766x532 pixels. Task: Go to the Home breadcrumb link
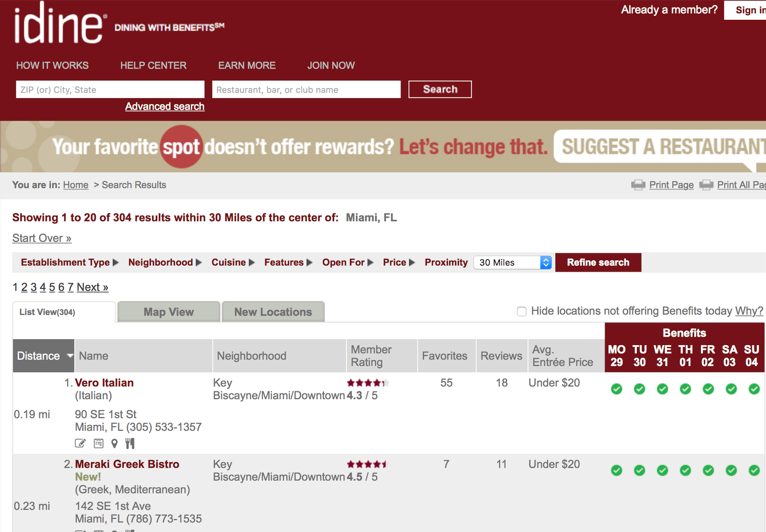pos(75,185)
